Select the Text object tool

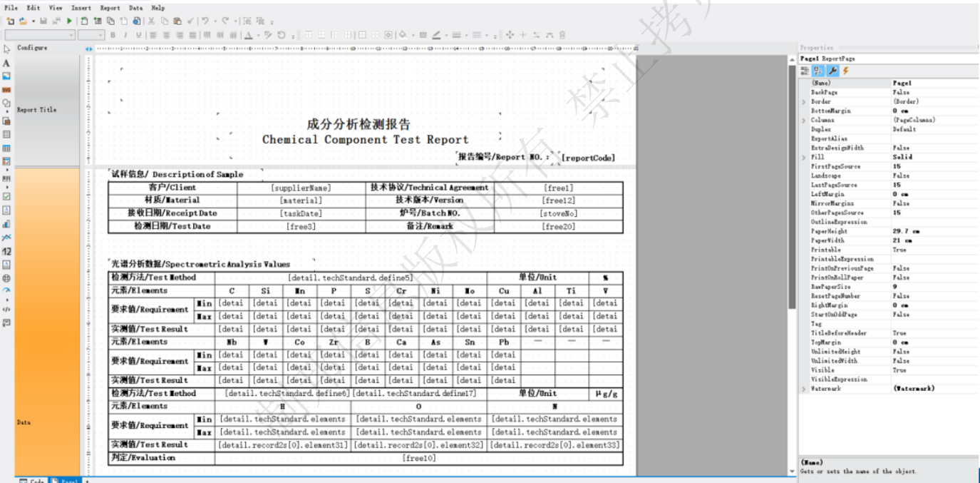[6, 63]
